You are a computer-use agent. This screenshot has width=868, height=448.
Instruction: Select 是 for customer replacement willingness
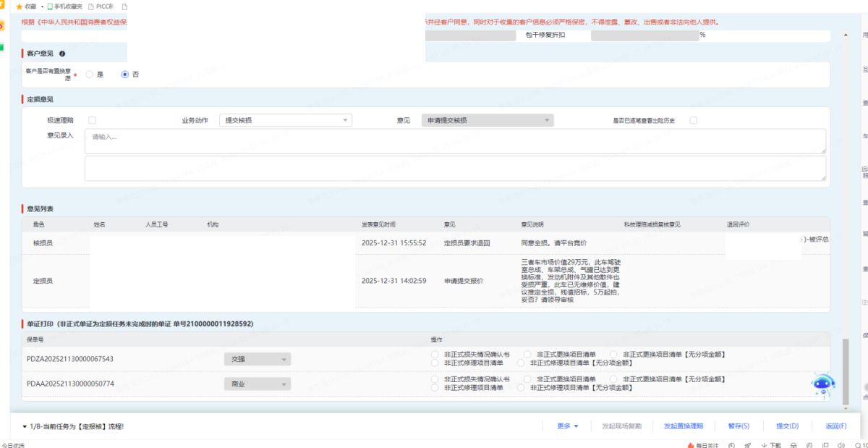(x=90, y=74)
